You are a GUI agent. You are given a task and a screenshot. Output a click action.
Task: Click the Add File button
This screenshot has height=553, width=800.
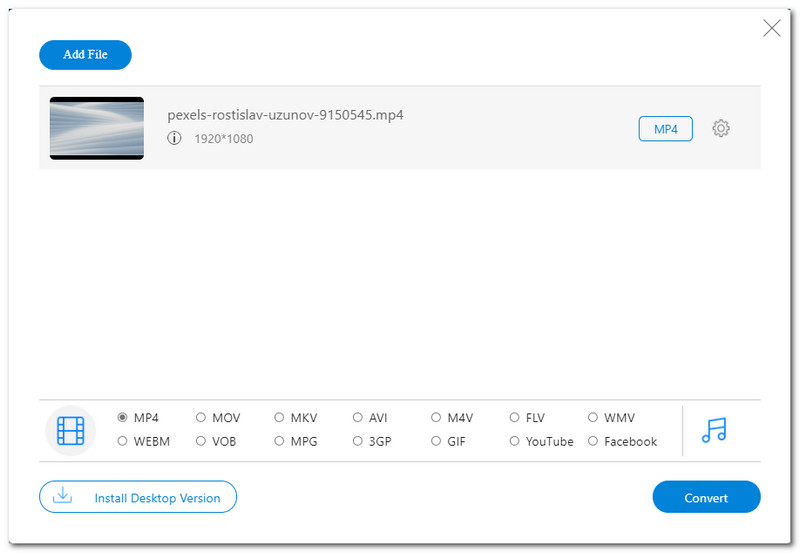point(85,54)
